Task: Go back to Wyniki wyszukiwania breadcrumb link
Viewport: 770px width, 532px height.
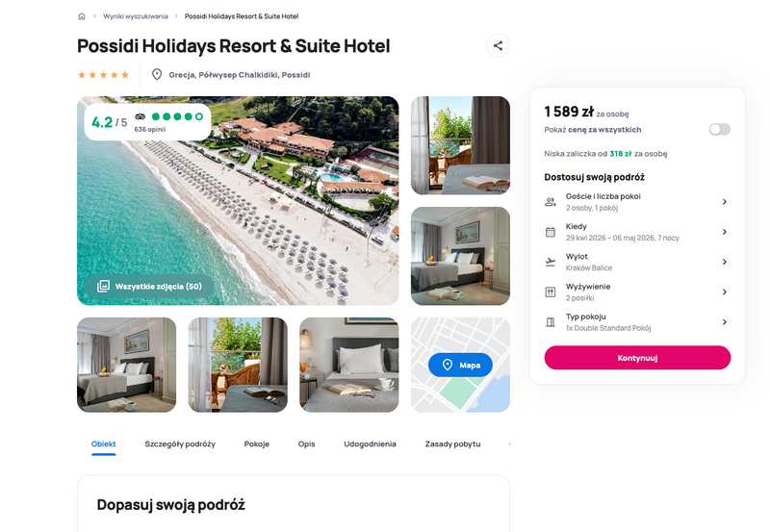Action: pos(136,16)
